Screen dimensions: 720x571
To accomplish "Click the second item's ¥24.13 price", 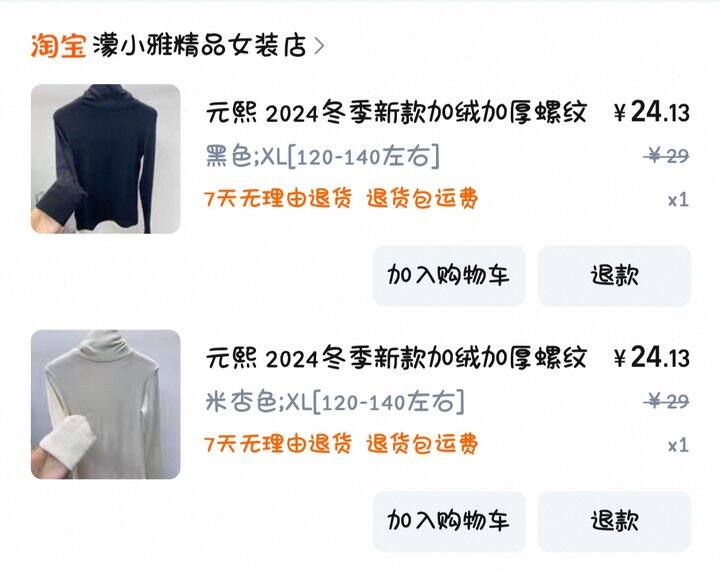I will pos(652,358).
